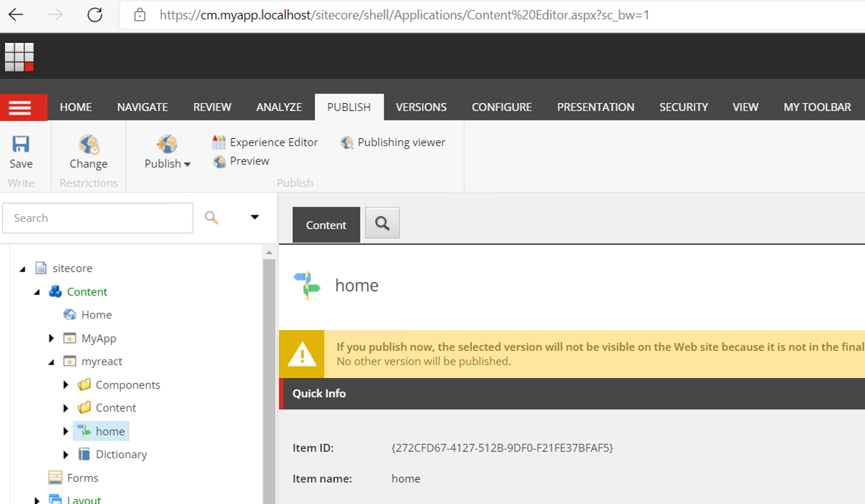Click the Forms item icon
This screenshot has width=865, height=504.
tap(55, 478)
